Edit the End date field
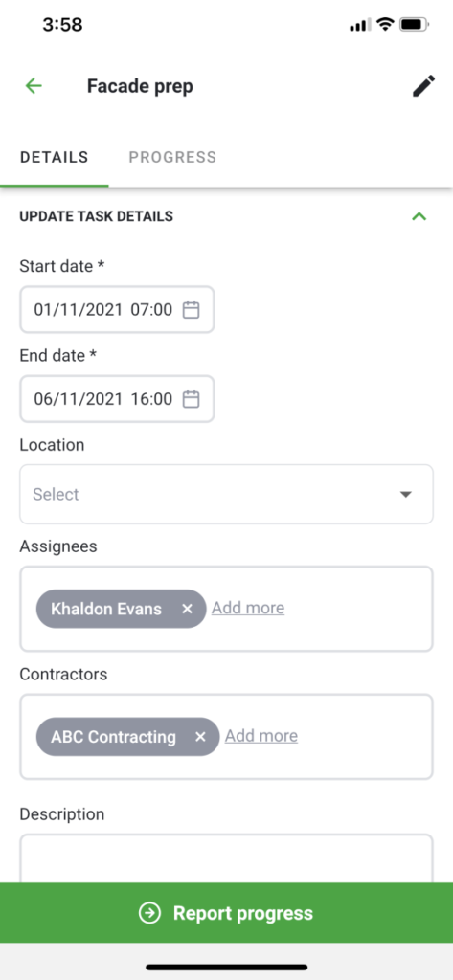The height and width of the screenshot is (980, 453). tap(117, 399)
